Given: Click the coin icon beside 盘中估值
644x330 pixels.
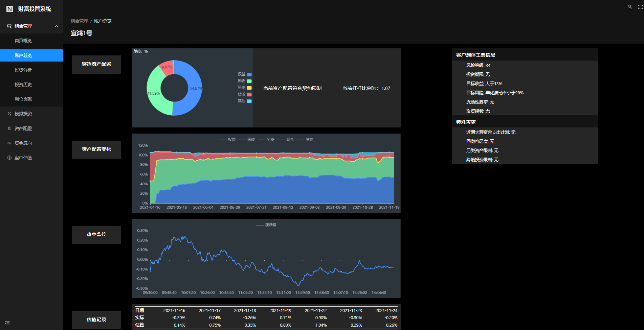Looking at the screenshot, I should point(9,158).
